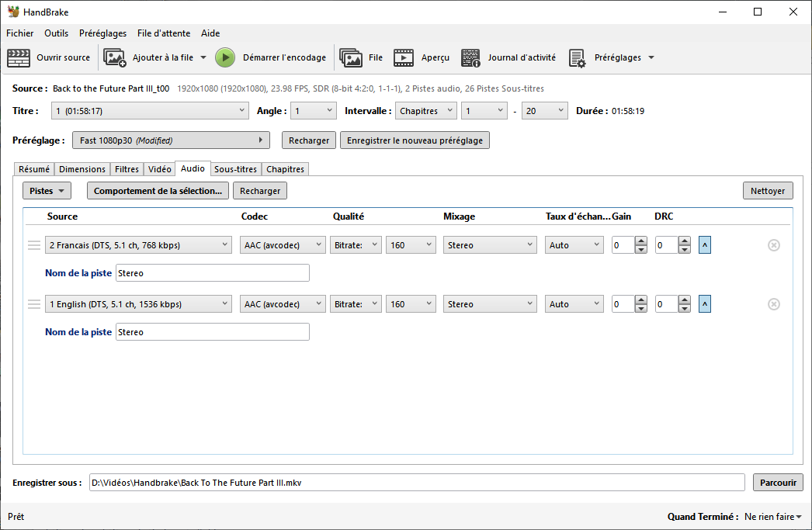This screenshot has width=812, height=530.
Task: Click the Enregistrer sous file path field
Action: tap(416, 483)
